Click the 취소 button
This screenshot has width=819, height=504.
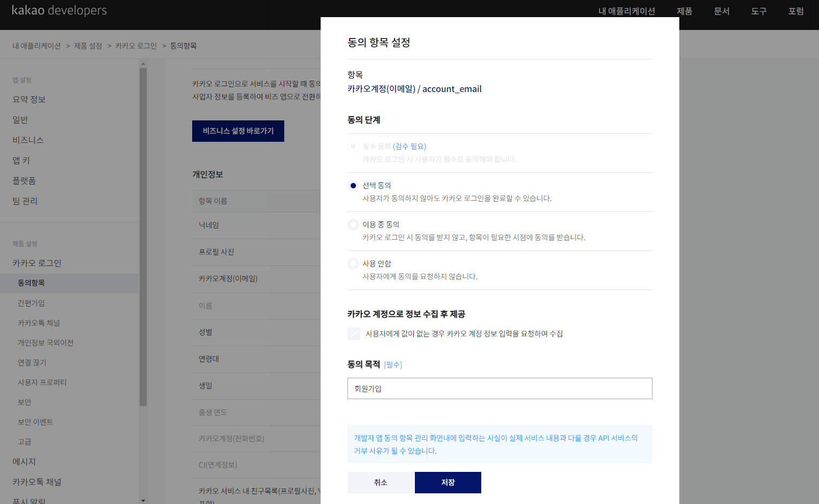point(381,483)
